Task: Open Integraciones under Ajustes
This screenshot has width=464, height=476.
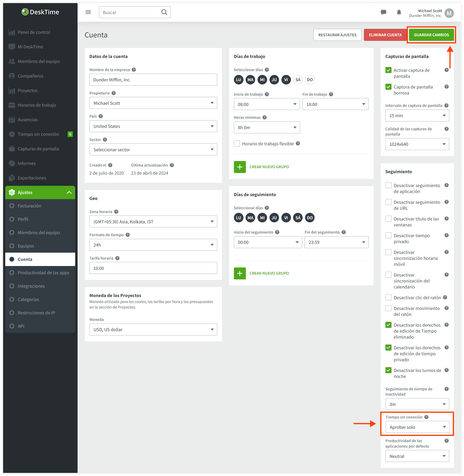Action: point(31,286)
